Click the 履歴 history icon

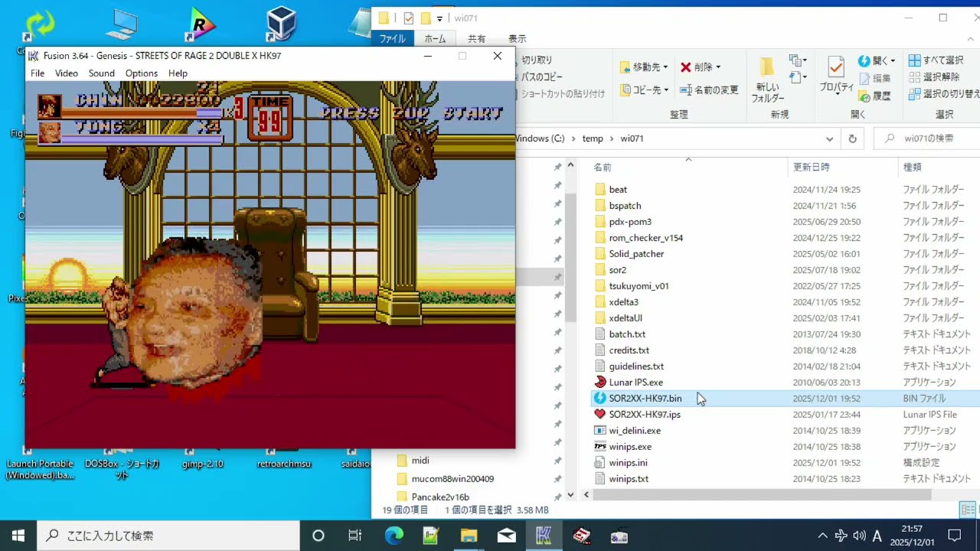pyautogui.click(x=864, y=96)
